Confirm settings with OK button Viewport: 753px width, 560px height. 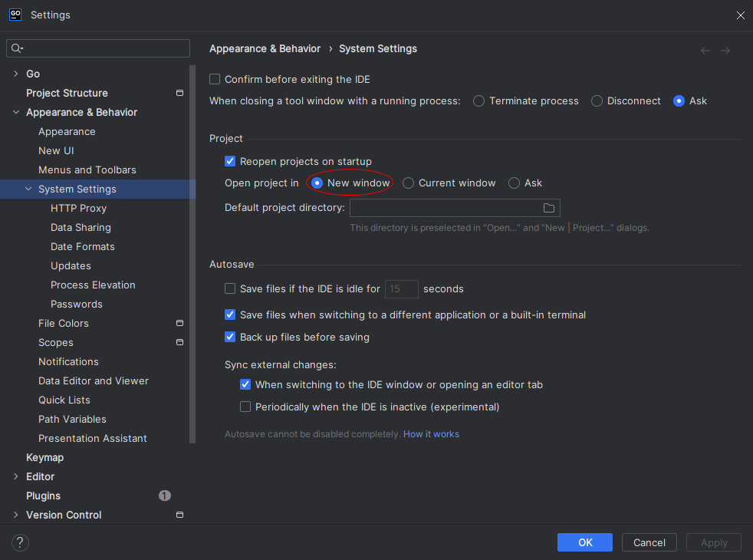pos(584,542)
